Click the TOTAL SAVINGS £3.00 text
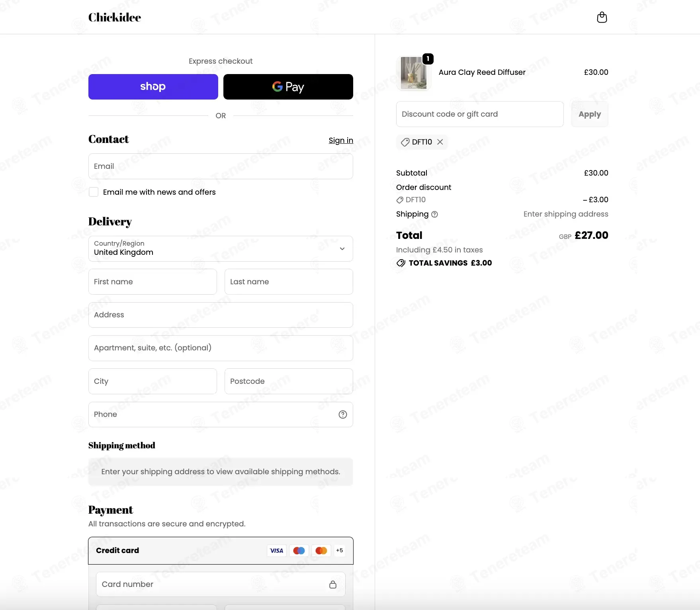This screenshot has width=700, height=610. [450, 263]
